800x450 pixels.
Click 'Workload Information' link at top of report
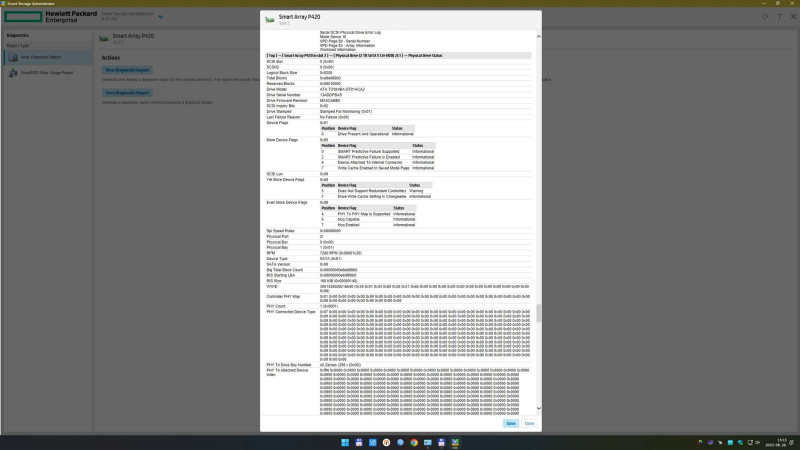pyautogui.click(x=338, y=50)
